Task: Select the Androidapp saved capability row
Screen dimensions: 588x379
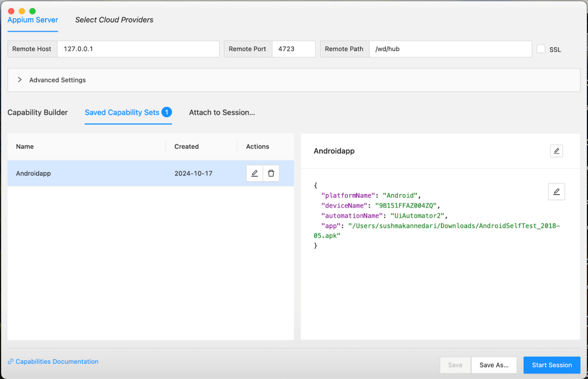Action: pos(150,173)
